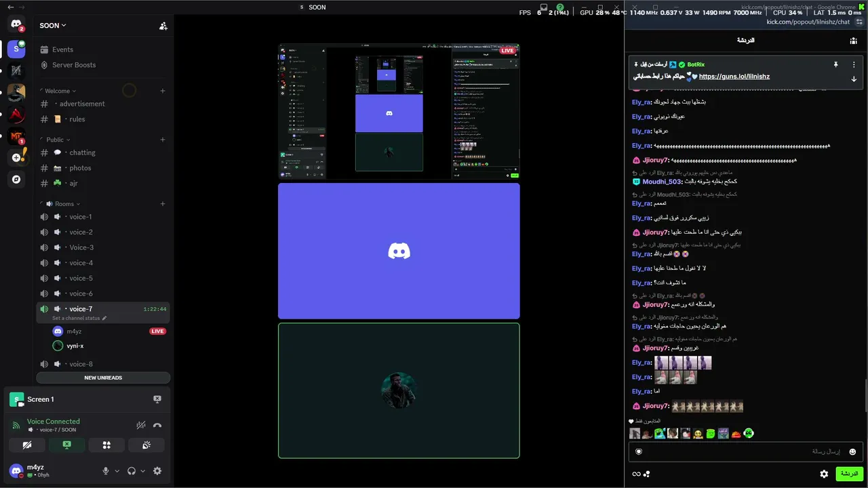Open Discord direct messages home icon
The image size is (868, 488).
click(x=16, y=24)
